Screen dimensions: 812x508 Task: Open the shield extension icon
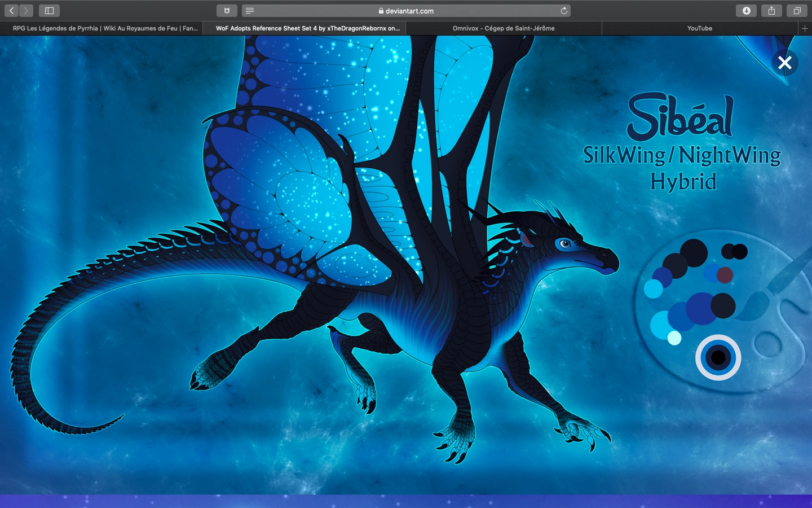[x=227, y=11]
